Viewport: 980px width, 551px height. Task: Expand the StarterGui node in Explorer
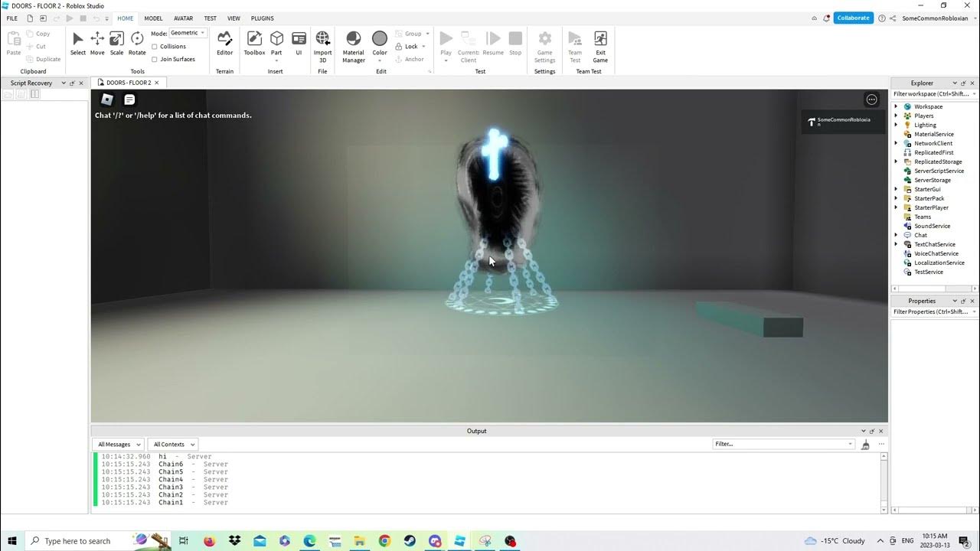[897, 189]
